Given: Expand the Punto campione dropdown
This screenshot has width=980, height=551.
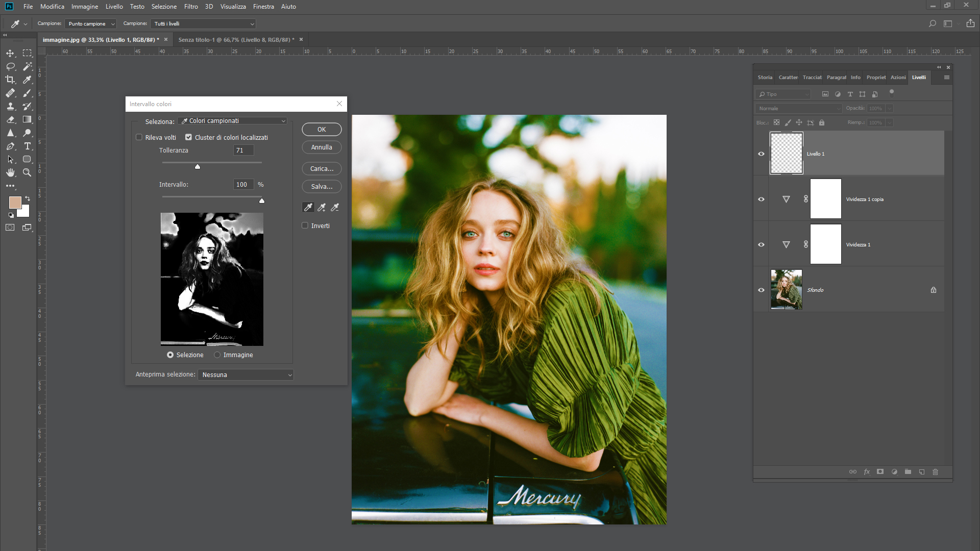Looking at the screenshot, I should tap(91, 24).
